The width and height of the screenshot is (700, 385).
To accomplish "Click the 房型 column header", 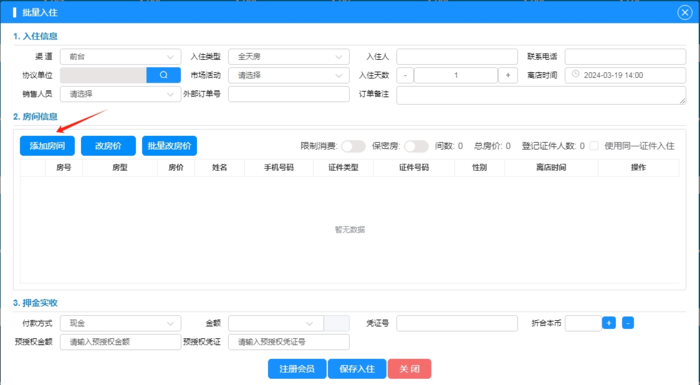I will (120, 167).
